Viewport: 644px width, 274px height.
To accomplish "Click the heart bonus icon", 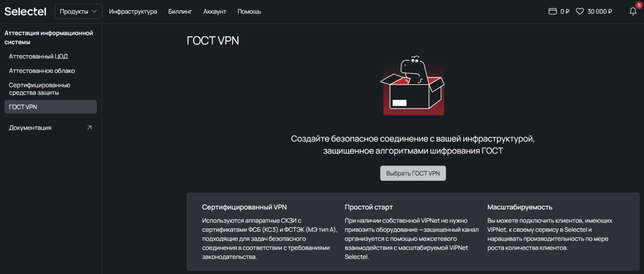I will click(x=580, y=11).
